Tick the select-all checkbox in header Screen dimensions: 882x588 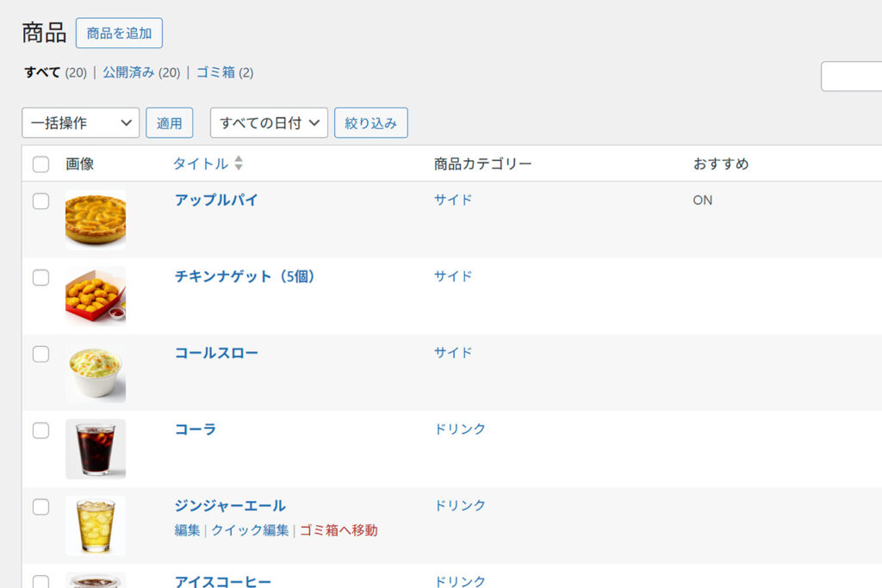[40, 164]
